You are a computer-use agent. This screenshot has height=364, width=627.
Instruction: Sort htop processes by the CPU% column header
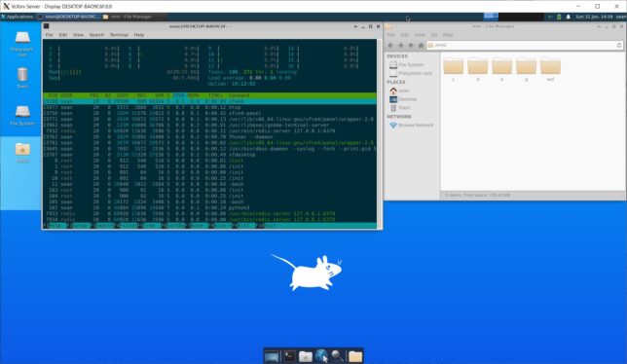(x=178, y=95)
